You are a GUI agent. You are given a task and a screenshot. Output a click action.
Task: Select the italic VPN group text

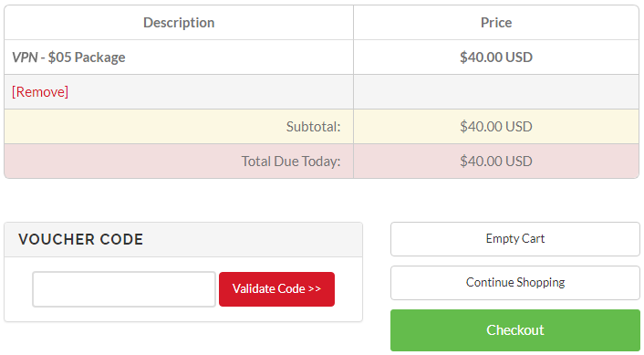pos(25,57)
